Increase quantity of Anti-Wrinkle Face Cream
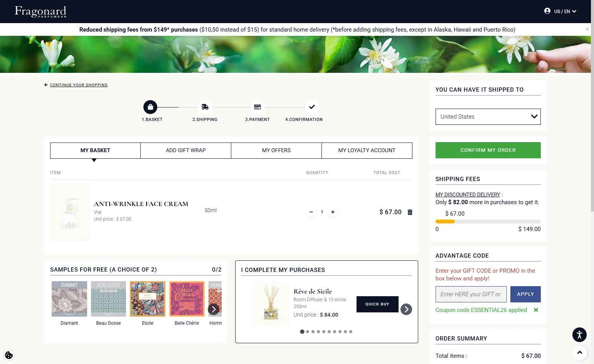Screen dimensions: 594x364 click(333, 212)
